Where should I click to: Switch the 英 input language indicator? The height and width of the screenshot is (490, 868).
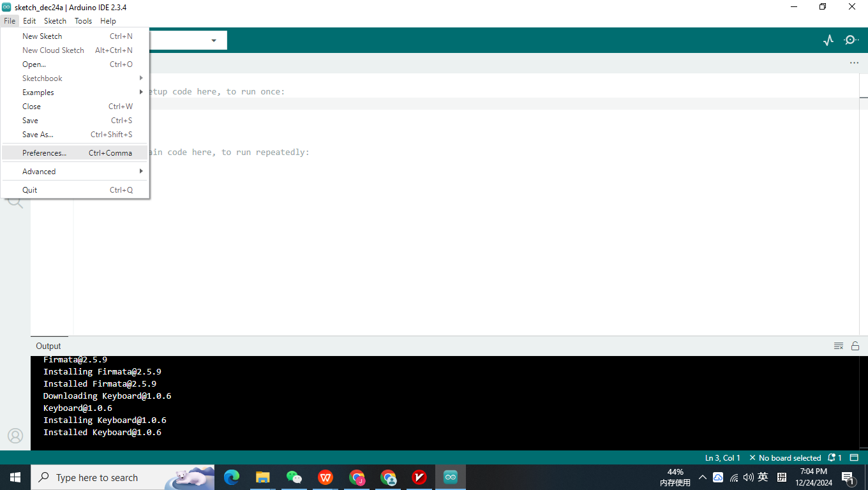point(763,477)
